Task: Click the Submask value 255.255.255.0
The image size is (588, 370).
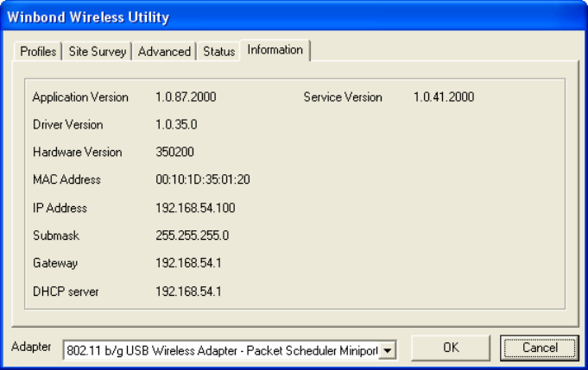Action: coord(192,235)
